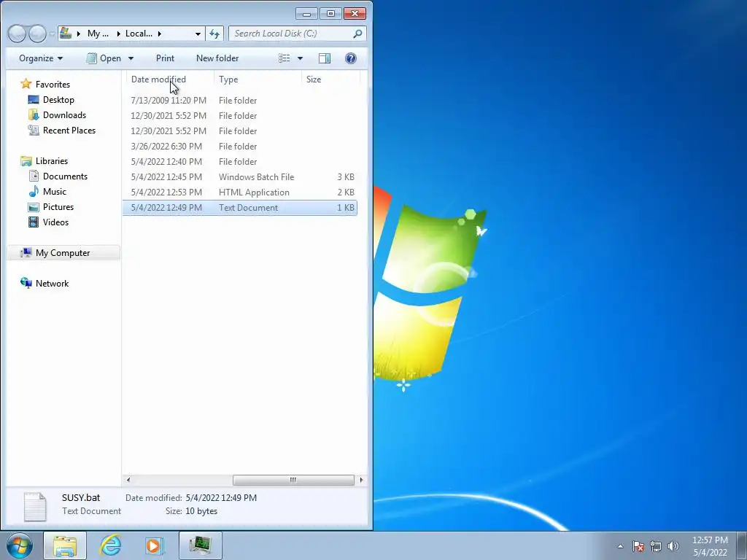Launch Internet Explorer from taskbar
Screen dimensions: 747x560
111,545
